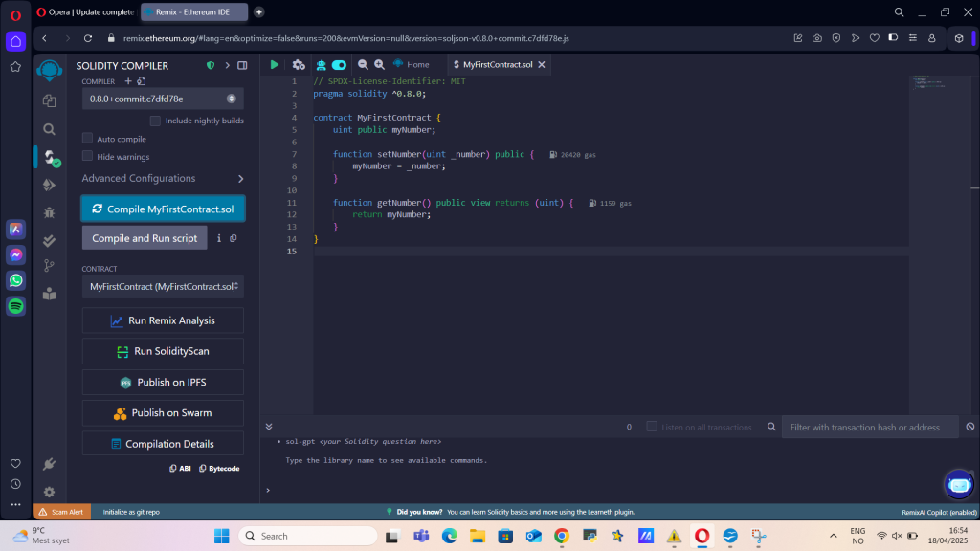The width and height of the screenshot is (980, 551).
Task: Check the Hide warnings option
Action: click(x=87, y=156)
